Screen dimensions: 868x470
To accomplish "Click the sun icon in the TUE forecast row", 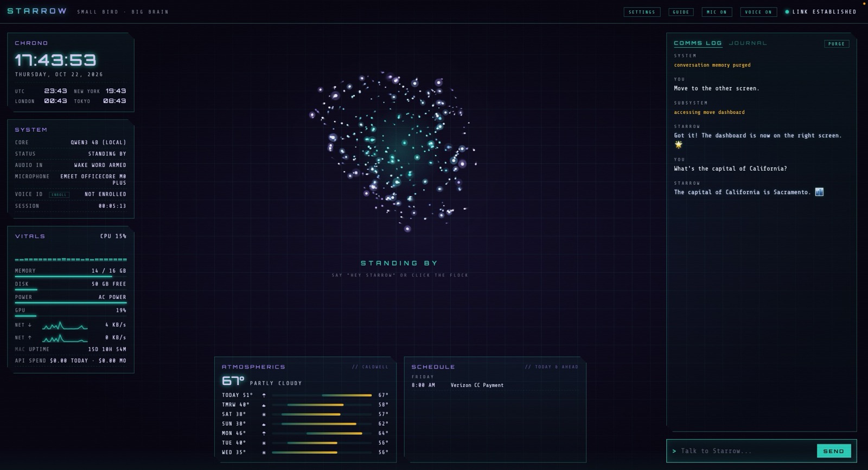I will point(264,443).
